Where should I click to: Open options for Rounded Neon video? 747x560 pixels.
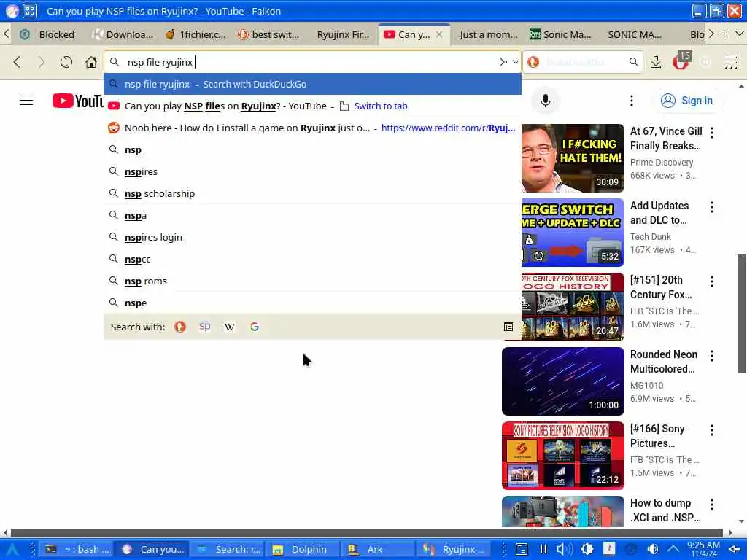pyautogui.click(x=712, y=356)
